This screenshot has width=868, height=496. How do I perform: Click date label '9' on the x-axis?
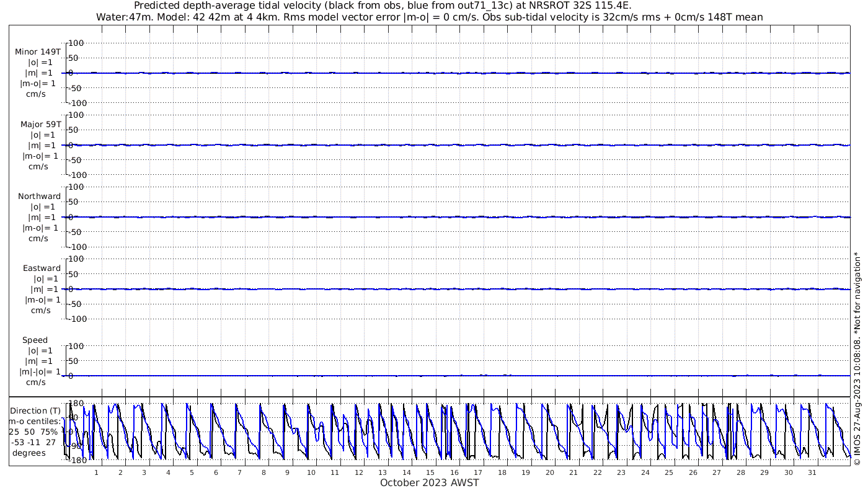click(287, 472)
